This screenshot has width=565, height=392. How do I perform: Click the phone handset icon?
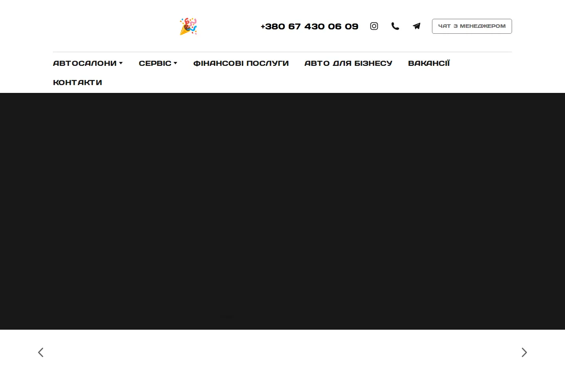395,26
